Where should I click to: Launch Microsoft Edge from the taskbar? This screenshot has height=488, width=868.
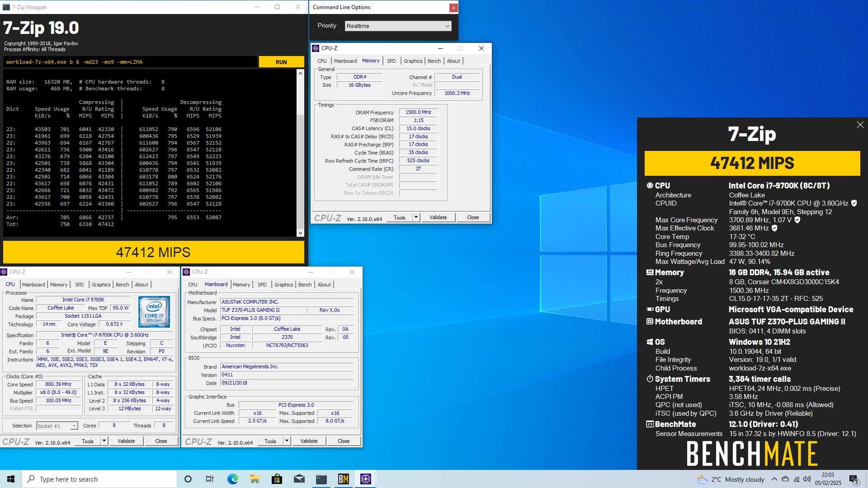click(x=232, y=479)
